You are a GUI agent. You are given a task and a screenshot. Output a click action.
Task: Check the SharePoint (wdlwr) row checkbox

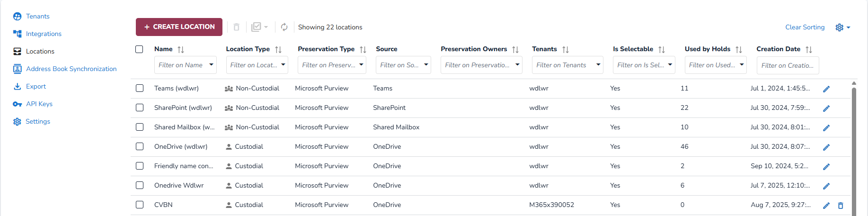140,108
